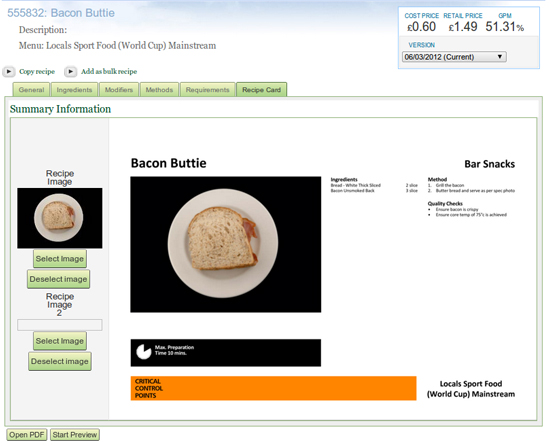This screenshot has width=550, height=446.
Task: Click the play arrow icon beside Copy recipe
Action: pyautogui.click(x=9, y=72)
